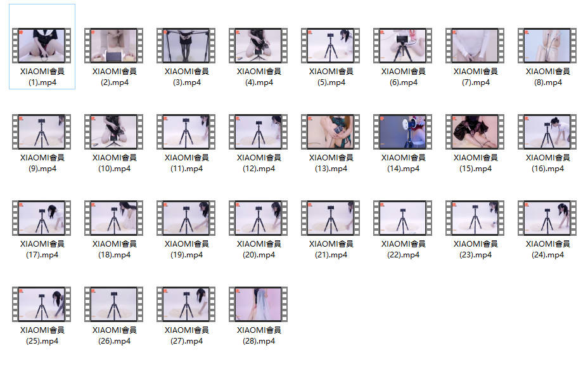Select the label XIAOMI會員 (12).mp4
This screenshot has width=588, height=369.
pos(259,164)
